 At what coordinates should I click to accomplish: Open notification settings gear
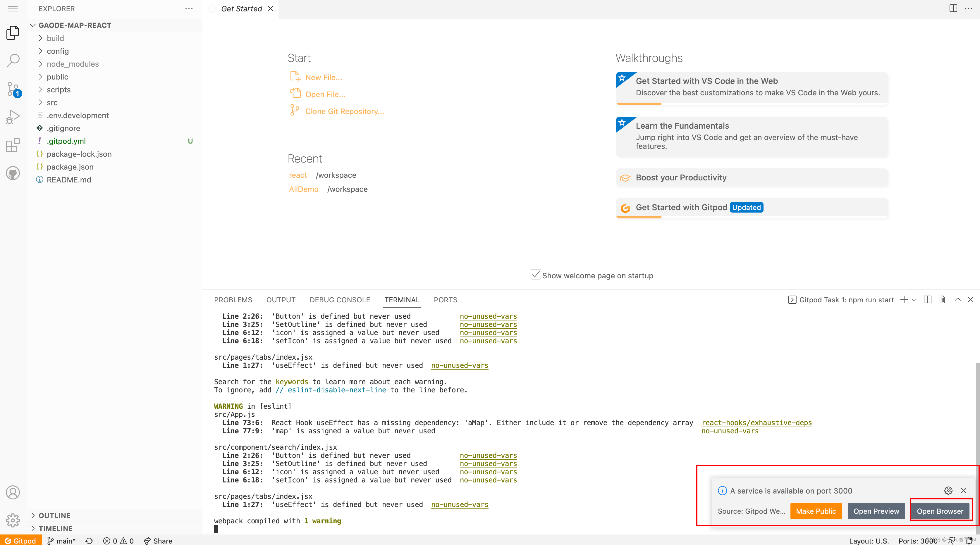point(948,491)
